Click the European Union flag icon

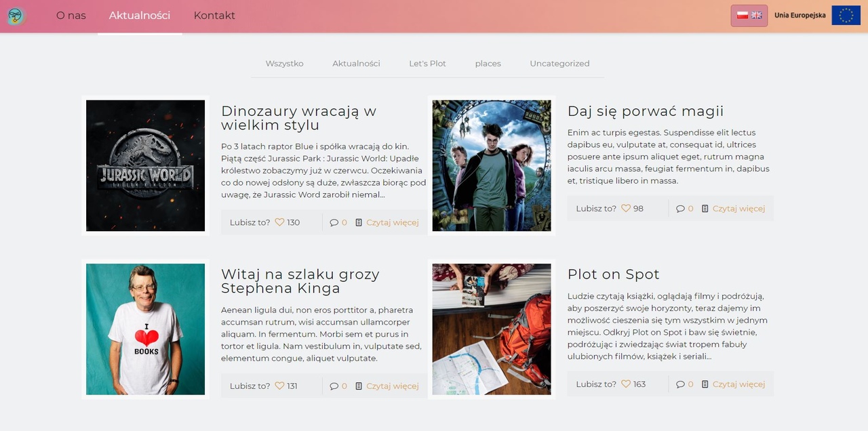[x=846, y=16]
